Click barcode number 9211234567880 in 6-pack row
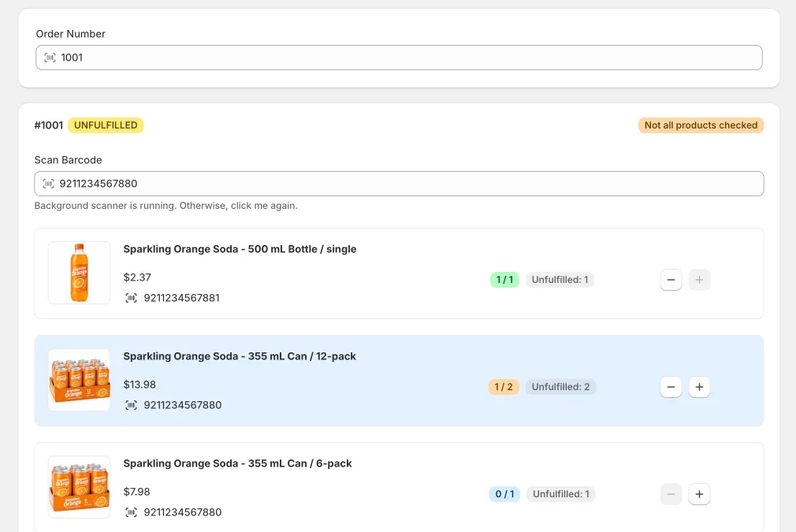This screenshot has height=532, width=796. [x=183, y=512]
